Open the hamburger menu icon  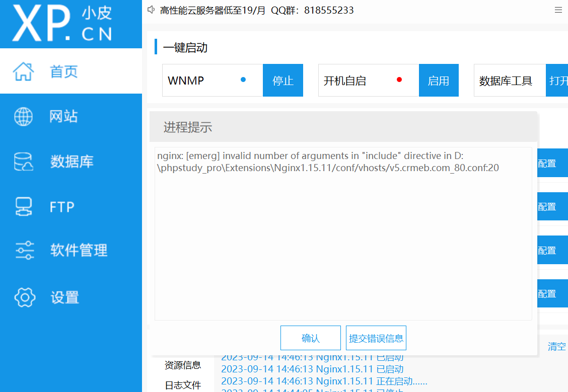pos(558,10)
